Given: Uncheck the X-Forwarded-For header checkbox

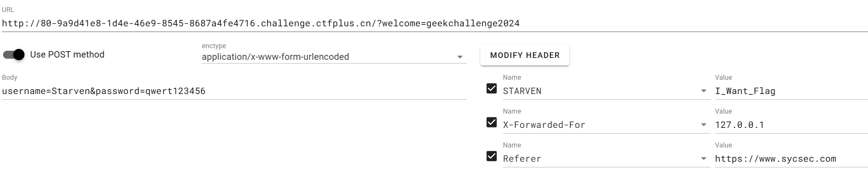Looking at the screenshot, I should (492, 123).
